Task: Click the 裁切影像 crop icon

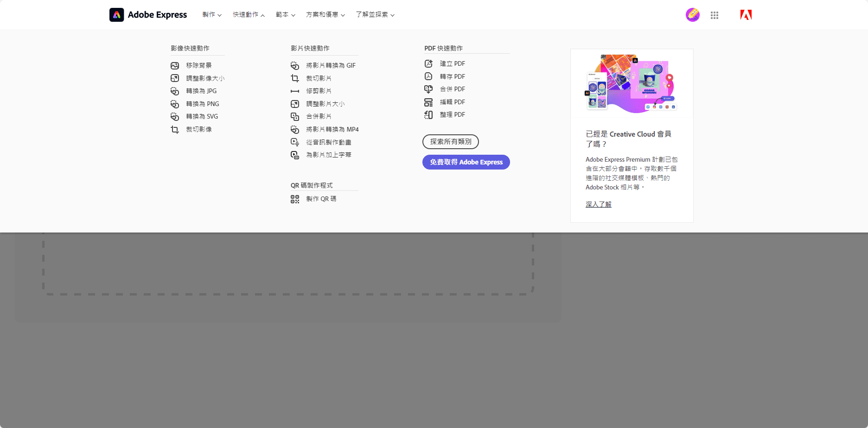Action: [175, 130]
